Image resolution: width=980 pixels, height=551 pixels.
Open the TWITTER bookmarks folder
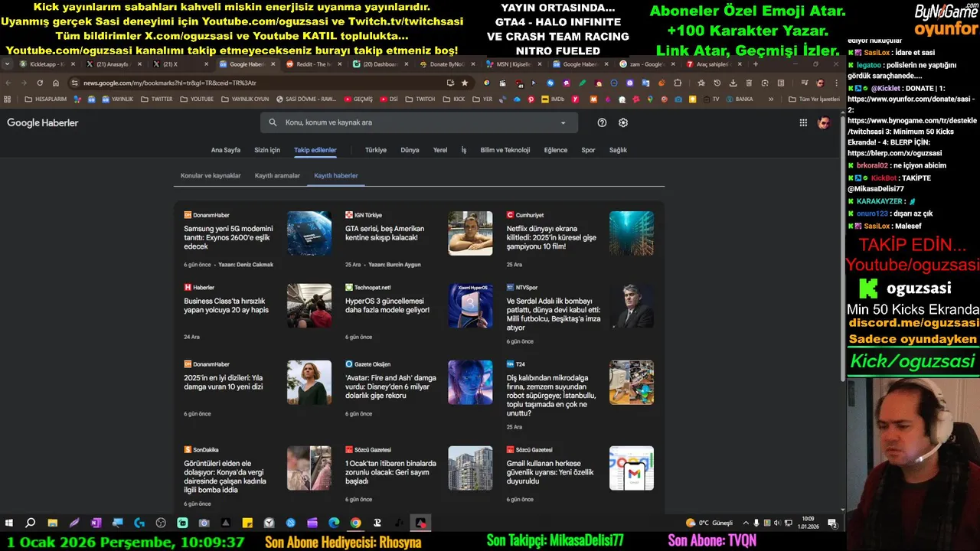point(157,99)
